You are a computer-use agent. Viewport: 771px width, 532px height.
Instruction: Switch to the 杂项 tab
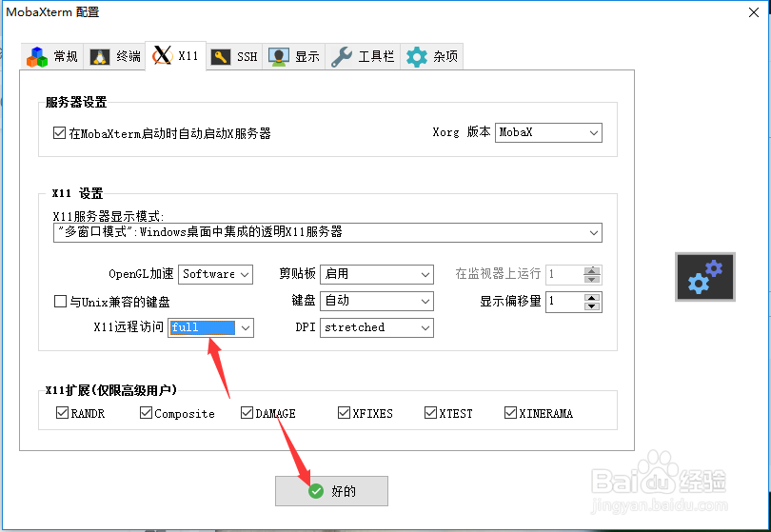(432, 57)
